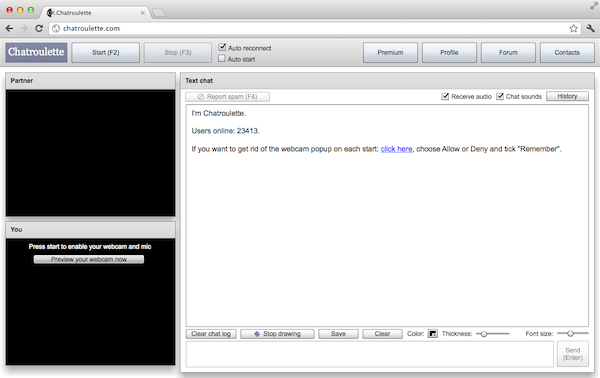Click the 'Users online: 23413.' text
This screenshot has height=378, width=600.
click(x=225, y=131)
